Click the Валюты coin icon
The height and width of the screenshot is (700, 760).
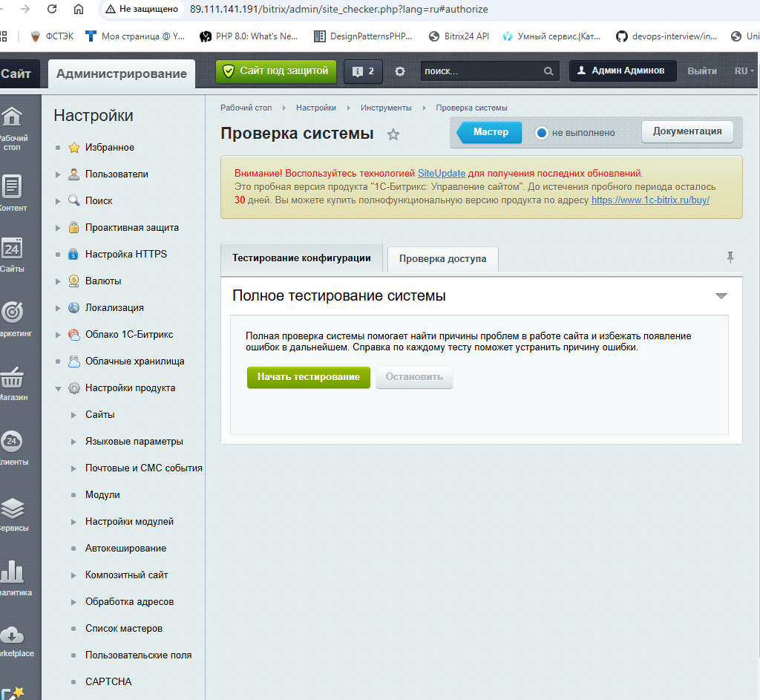pos(74,281)
